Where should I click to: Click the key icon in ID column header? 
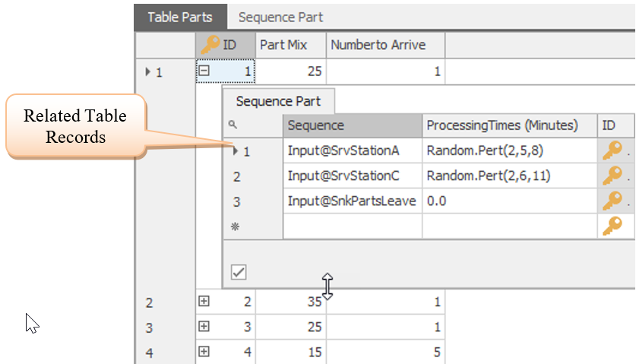(x=210, y=45)
